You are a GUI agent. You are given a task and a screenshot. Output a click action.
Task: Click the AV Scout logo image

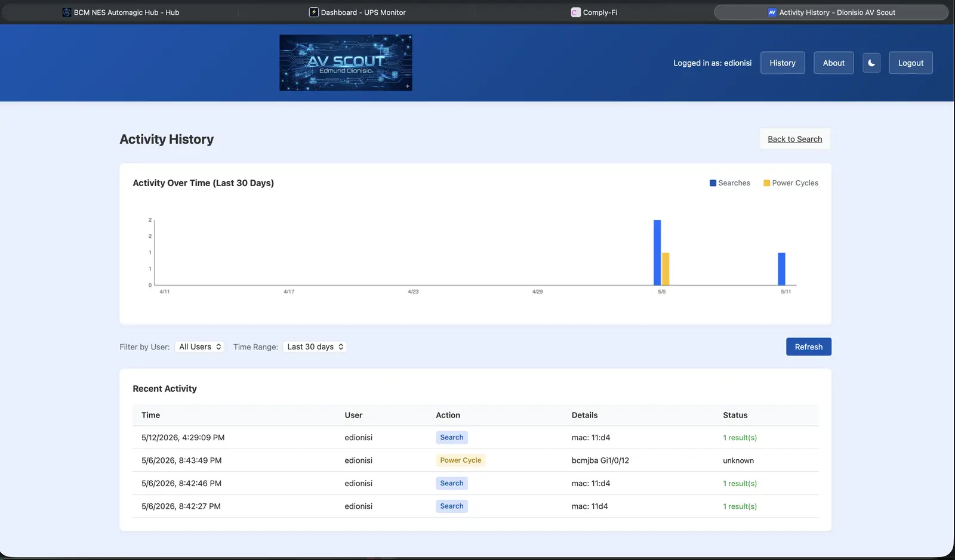point(346,63)
